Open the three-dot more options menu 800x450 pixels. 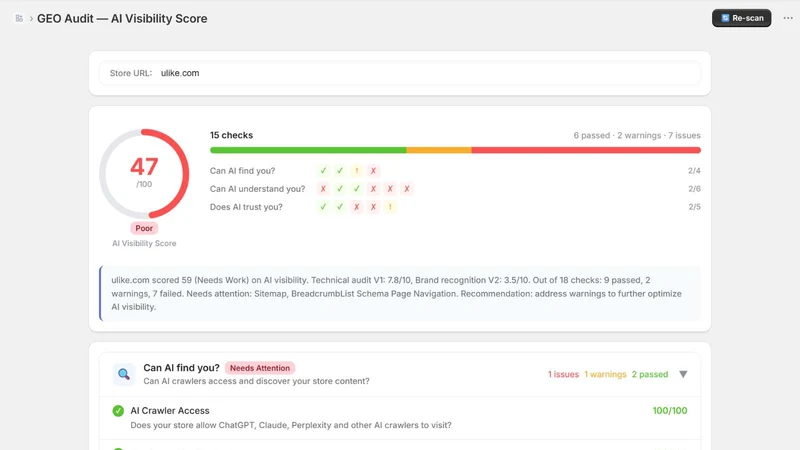pyautogui.click(x=788, y=18)
